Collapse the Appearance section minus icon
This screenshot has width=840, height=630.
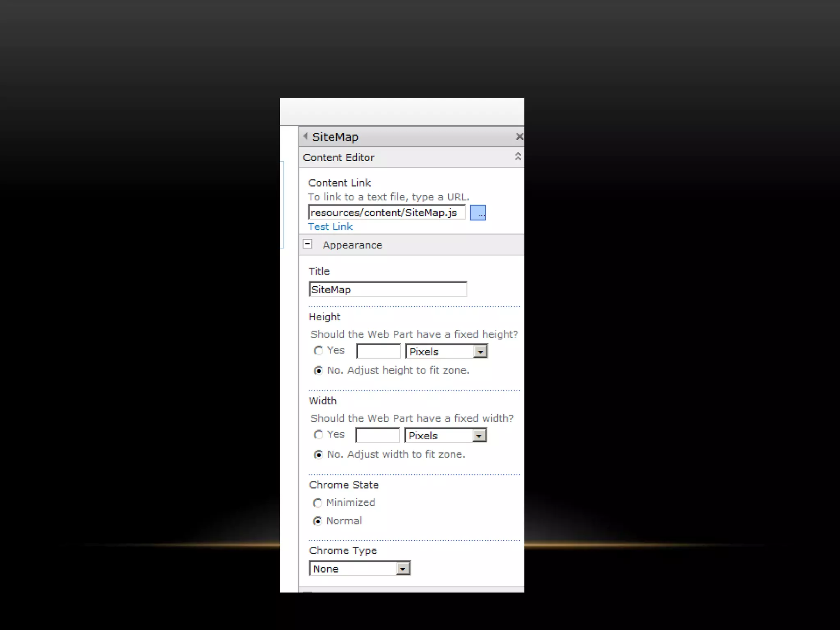point(308,244)
